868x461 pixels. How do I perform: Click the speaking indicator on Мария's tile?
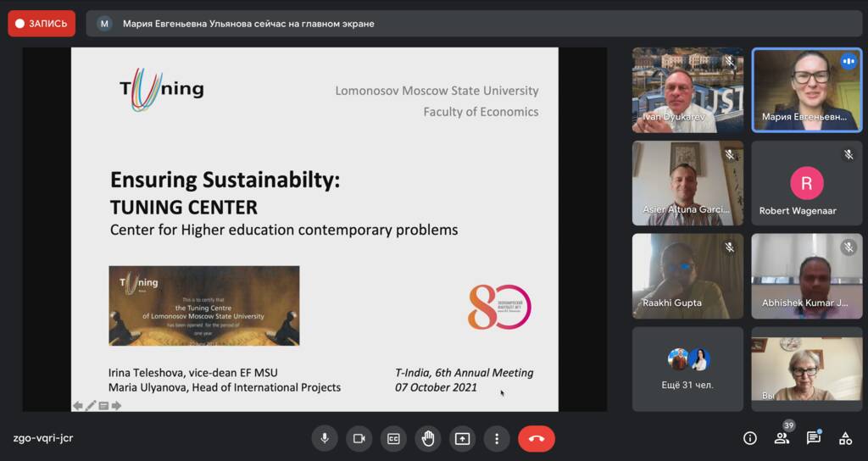pos(848,61)
